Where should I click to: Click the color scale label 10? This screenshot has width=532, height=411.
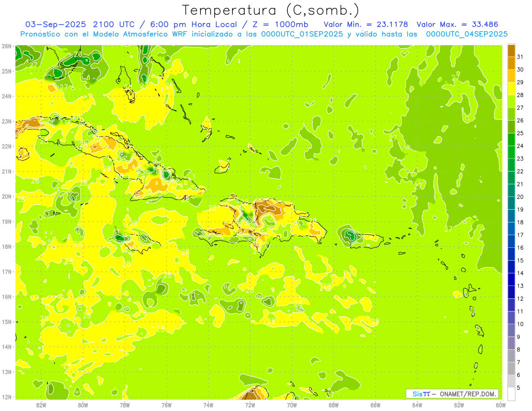pos(520,324)
